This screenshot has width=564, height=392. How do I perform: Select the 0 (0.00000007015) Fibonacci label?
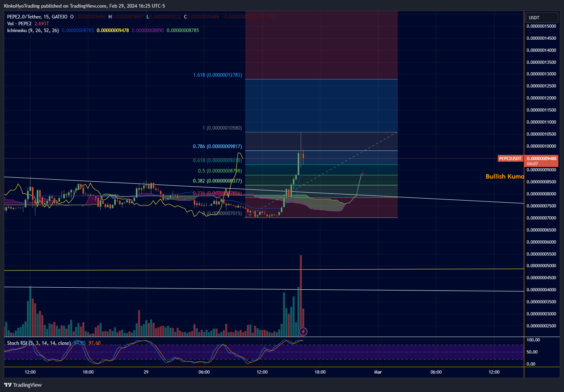click(222, 213)
